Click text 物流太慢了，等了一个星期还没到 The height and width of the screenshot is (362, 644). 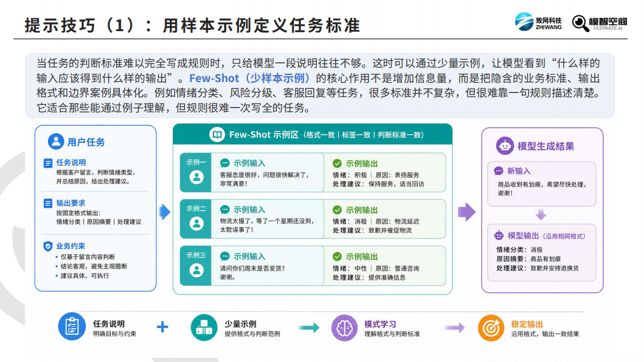pos(267,221)
